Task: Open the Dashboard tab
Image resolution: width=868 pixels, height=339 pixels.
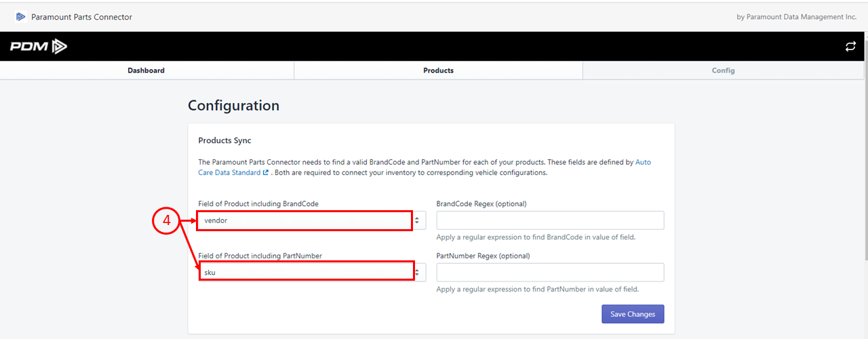Action: tap(146, 71)
